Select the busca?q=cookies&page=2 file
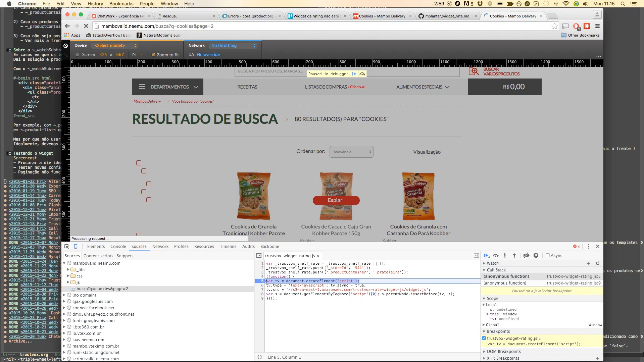 coord(102,289)
